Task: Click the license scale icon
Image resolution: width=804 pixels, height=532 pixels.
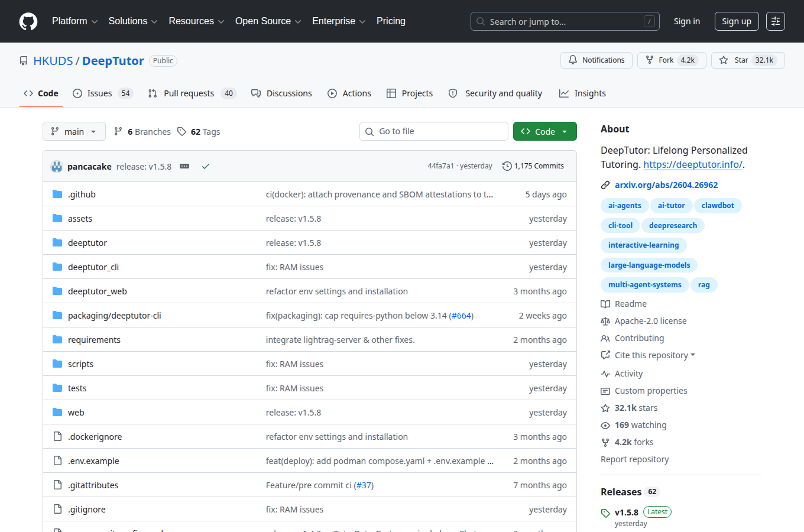Action: [605, 321]
